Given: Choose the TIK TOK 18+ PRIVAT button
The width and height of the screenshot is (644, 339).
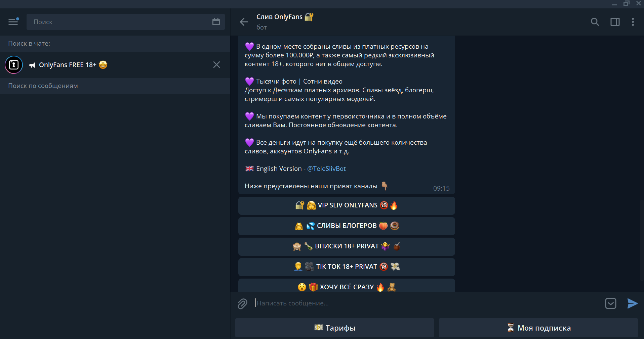Looking at the screenshot, I should pos(347,267).
